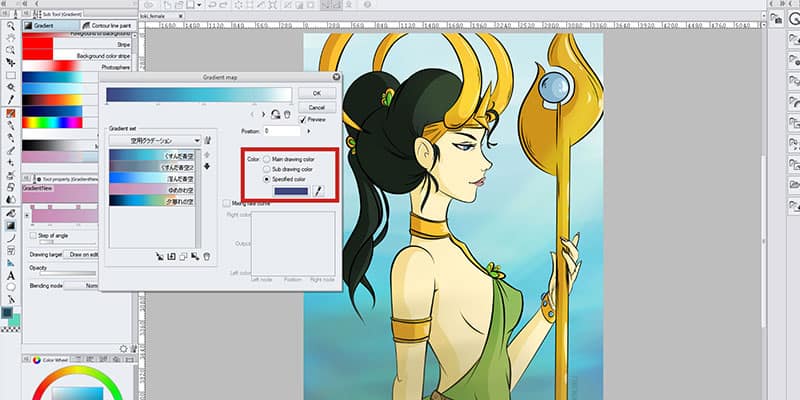Screen dimensions: 800x400
Task: Select previous gradient node arrow
Action: pos(253,115)
